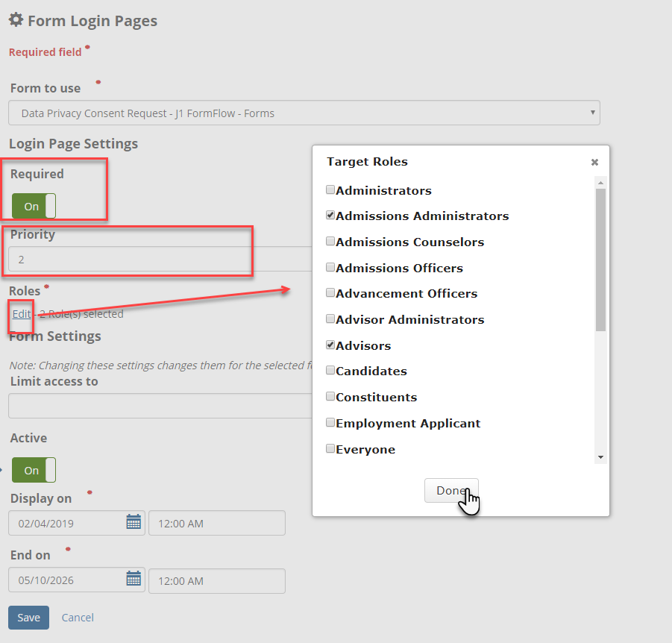The image size is (672, 643).
Task: Click the Edit link under Roles
Action: [x=20, y=314]
